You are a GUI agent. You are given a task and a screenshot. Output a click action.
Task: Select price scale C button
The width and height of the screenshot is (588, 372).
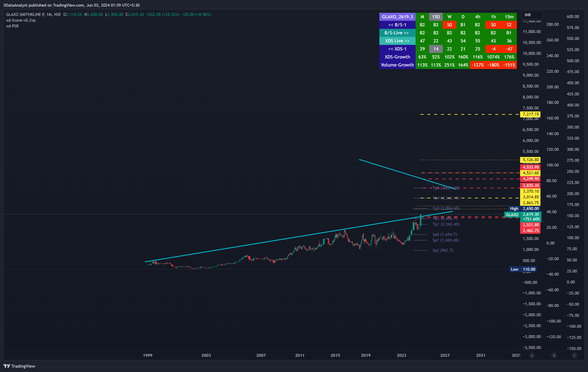[574, 355]
